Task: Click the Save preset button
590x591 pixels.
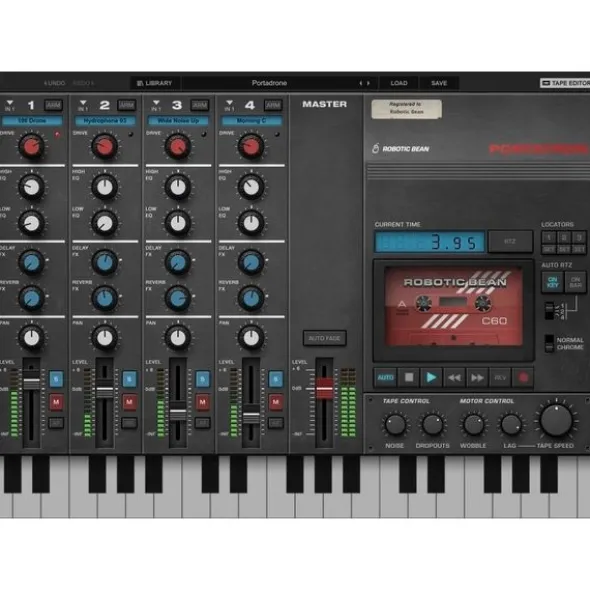Action: [x=439, y=83]
